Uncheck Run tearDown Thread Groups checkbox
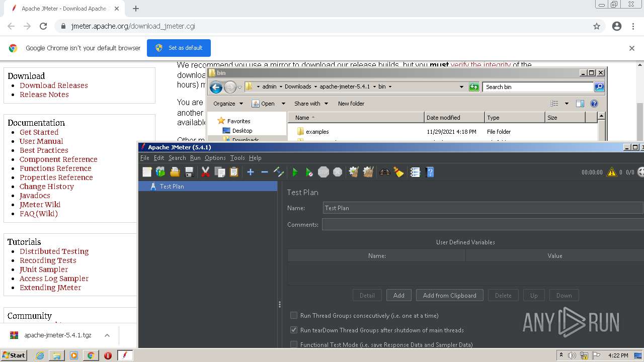The image size is (644, 362). (x=294, y=330)
